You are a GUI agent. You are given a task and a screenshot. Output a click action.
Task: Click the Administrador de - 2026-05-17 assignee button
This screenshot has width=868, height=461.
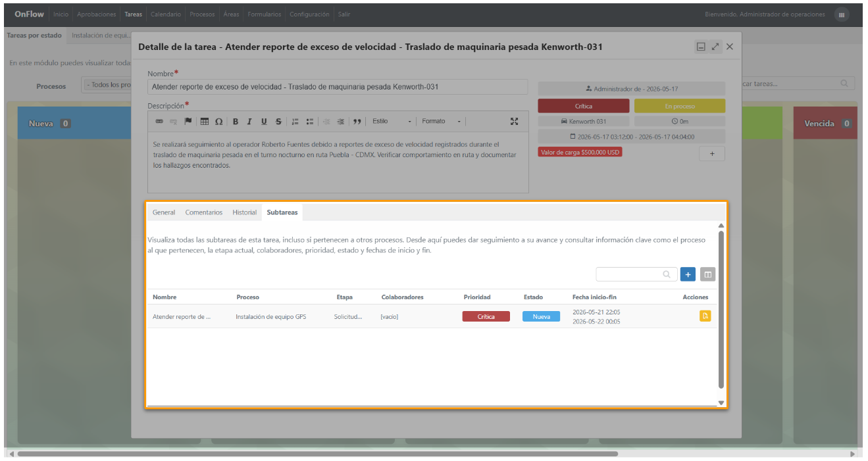pyautogui.click(x=632, y=89)
